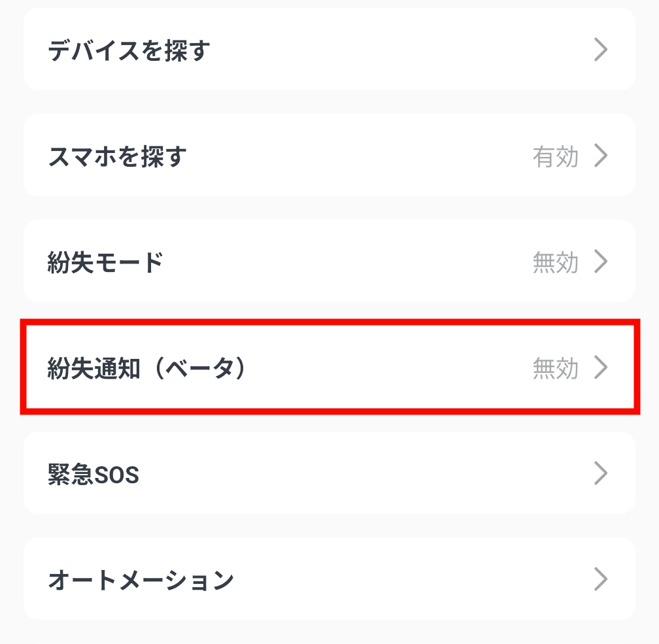
Task: Click 無効 status next to 紛失通知（ベータ）
Action: pos(556,369)
